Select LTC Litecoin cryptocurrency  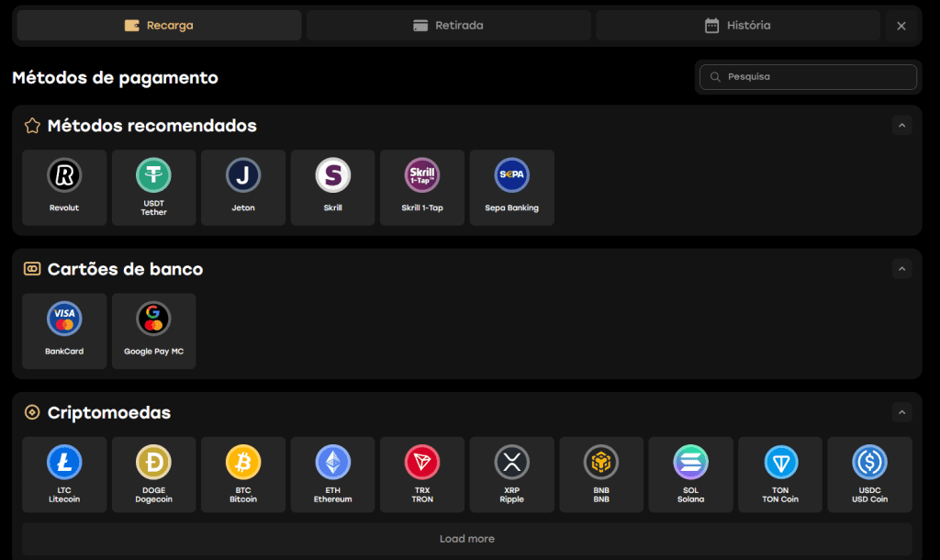64,475
